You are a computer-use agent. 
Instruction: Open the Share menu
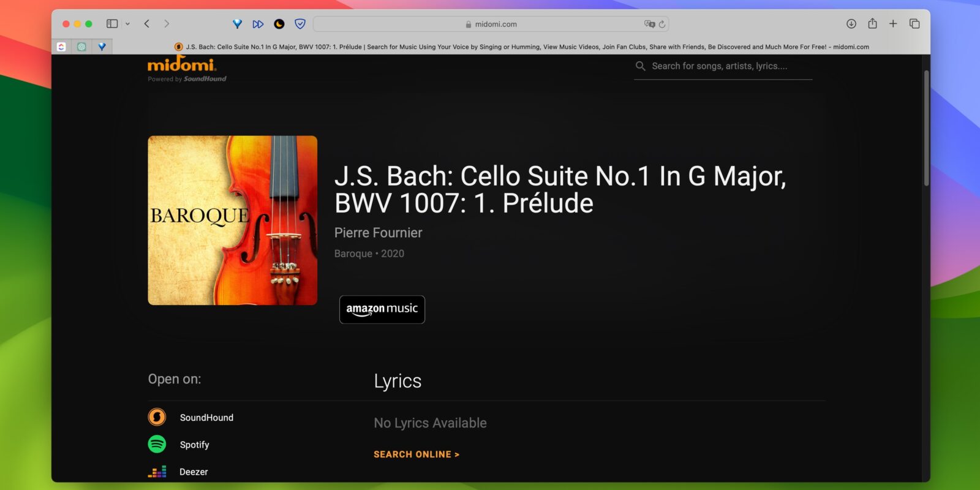[x=872, y=24]
